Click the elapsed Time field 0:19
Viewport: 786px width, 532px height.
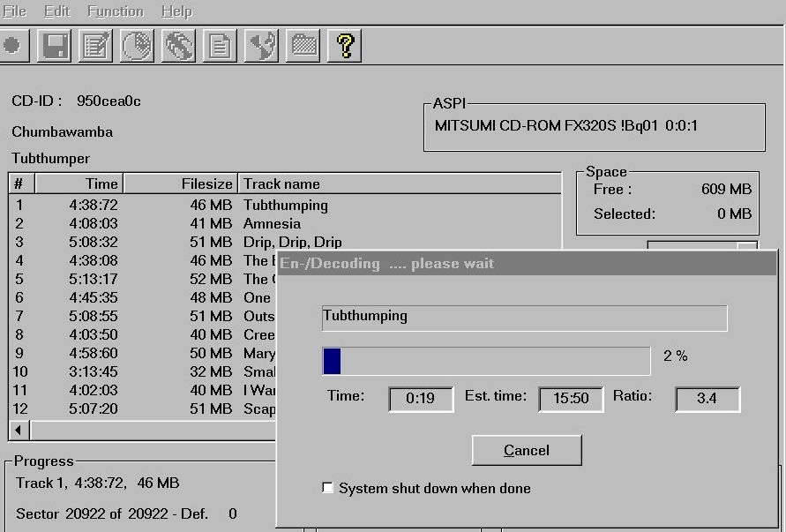[x=421, y=399]
